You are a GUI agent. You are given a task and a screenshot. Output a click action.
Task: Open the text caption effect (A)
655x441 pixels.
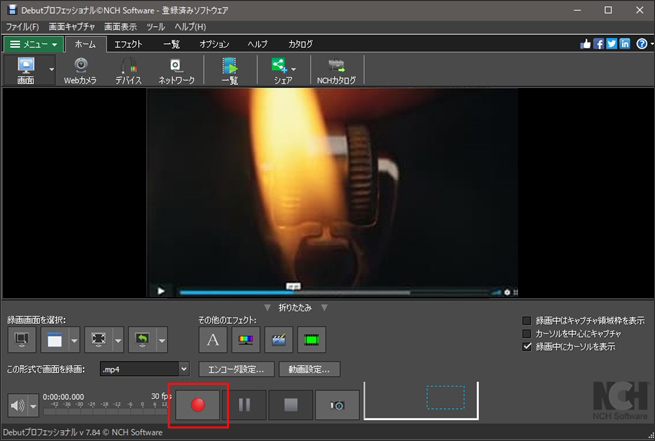tap(213, 340)
